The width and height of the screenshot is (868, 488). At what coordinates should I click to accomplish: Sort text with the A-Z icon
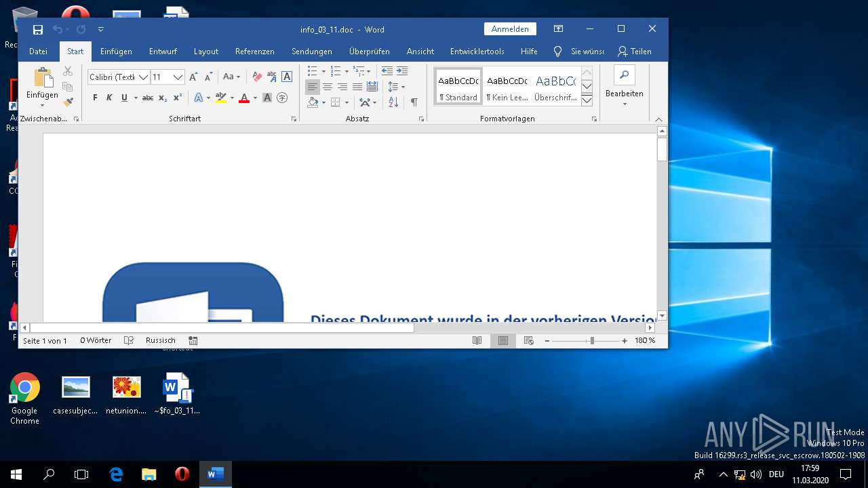pos(393,102)
